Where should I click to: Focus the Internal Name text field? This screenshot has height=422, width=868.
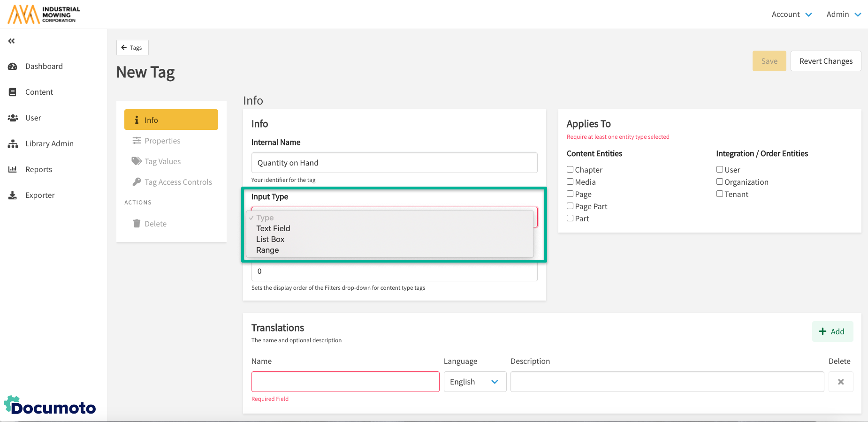pyautogui.click(x=394, y=163)
